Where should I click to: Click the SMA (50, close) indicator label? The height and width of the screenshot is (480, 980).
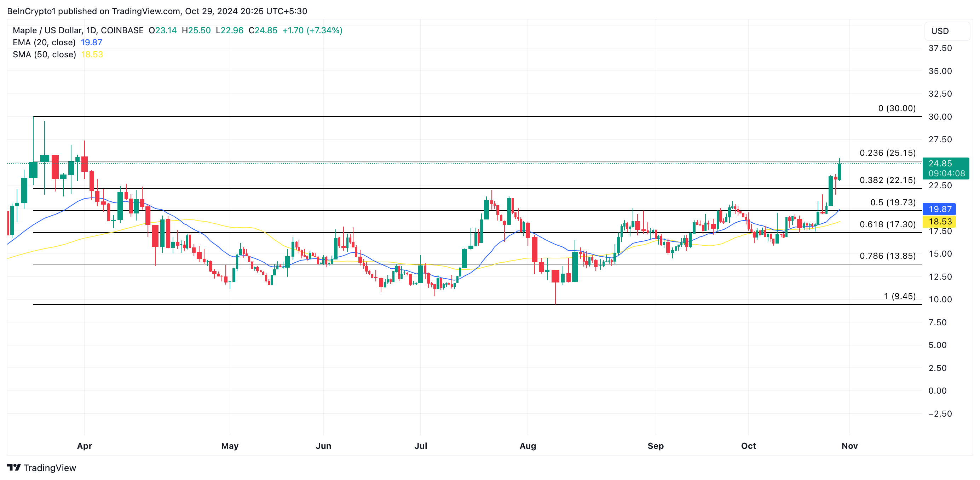[x=44, y=55]
